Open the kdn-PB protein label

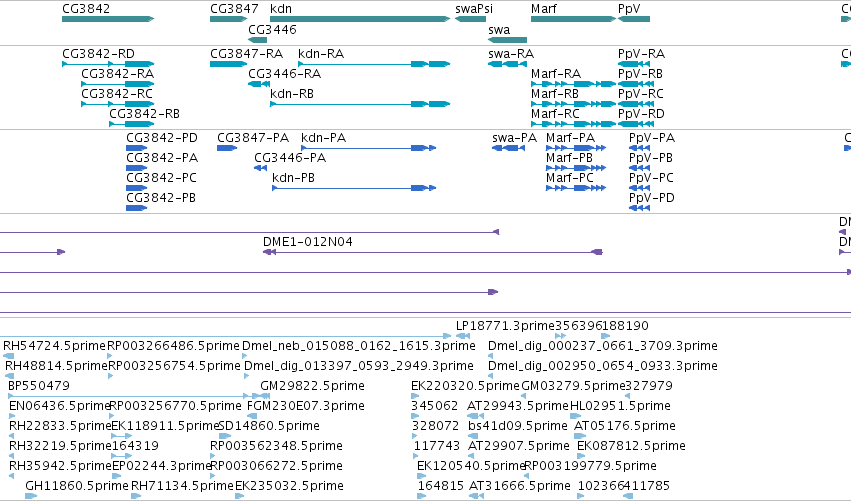[x=294, y=178]
